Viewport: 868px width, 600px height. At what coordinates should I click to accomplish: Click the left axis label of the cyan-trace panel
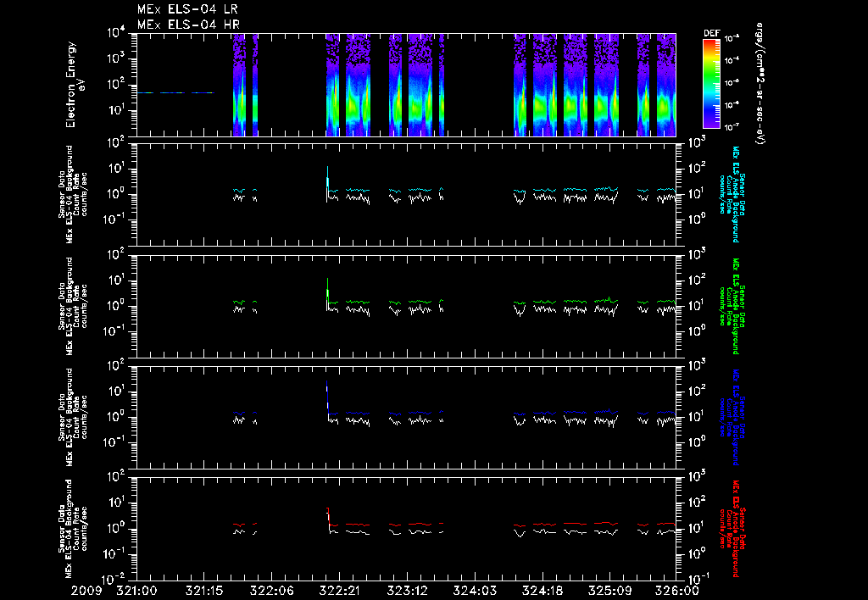pos(73,194)
